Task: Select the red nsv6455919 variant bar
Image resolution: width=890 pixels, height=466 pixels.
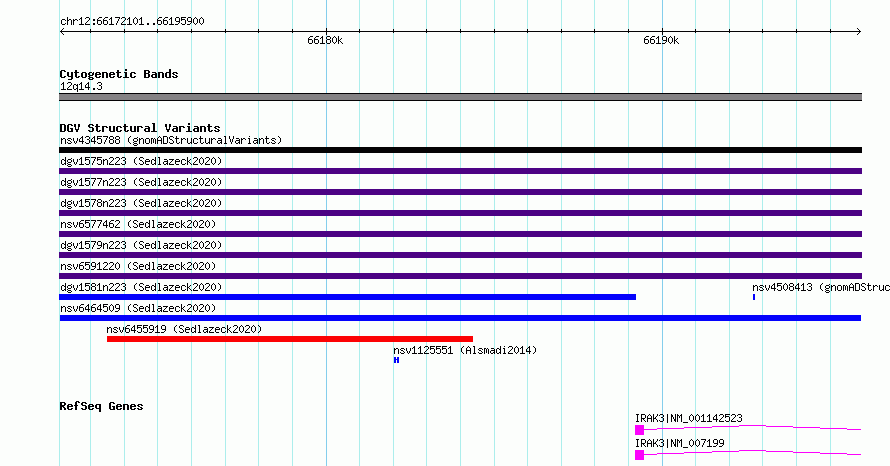Action: 289,339
